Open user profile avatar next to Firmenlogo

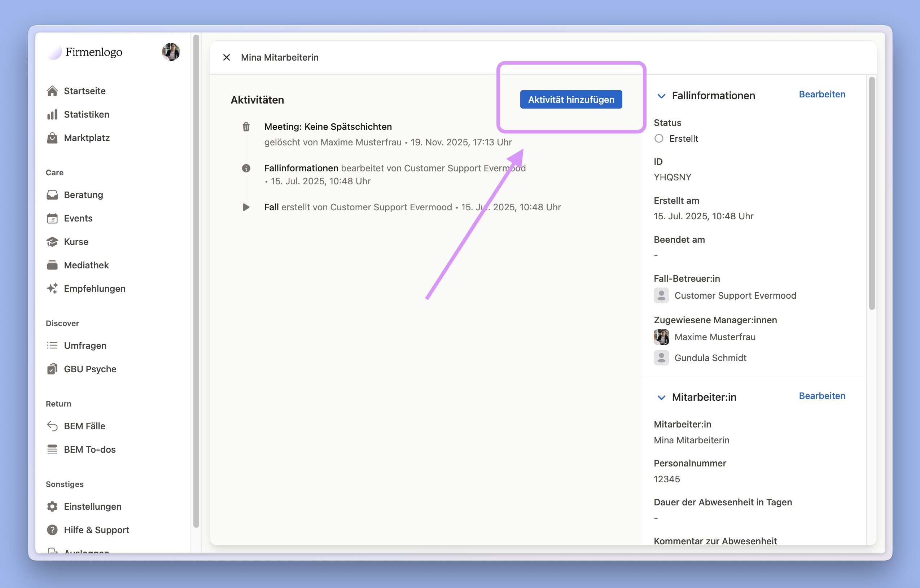(171, 52)
